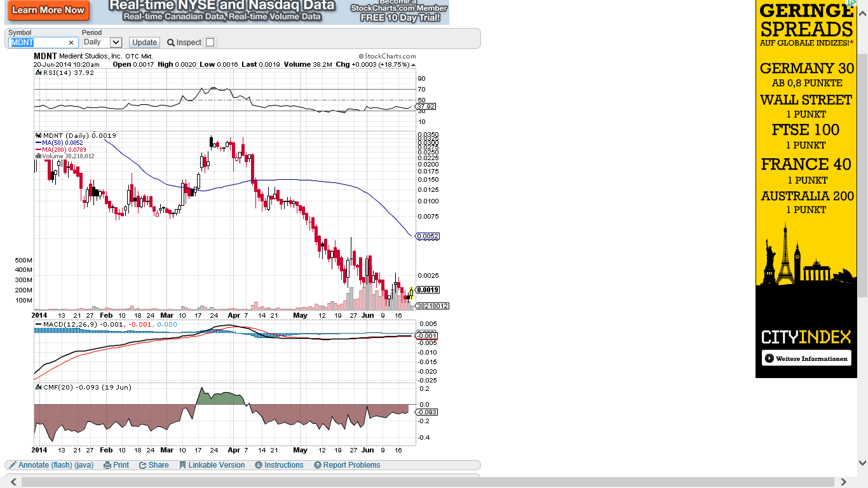This screenshot has height=488, width=868.
Task: Click the Annotate pencil icon
Action: 13,465
